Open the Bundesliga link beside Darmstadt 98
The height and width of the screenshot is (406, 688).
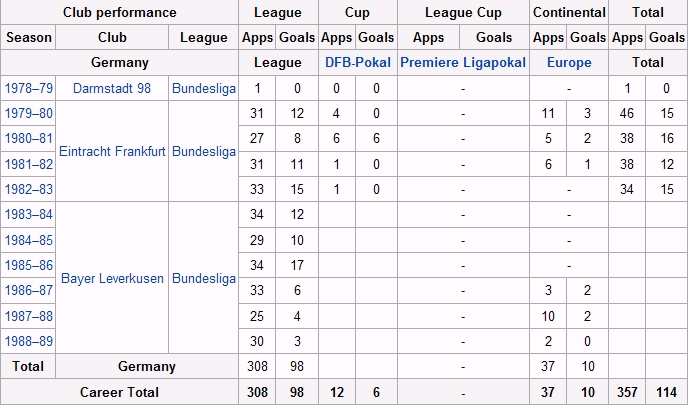204,88
